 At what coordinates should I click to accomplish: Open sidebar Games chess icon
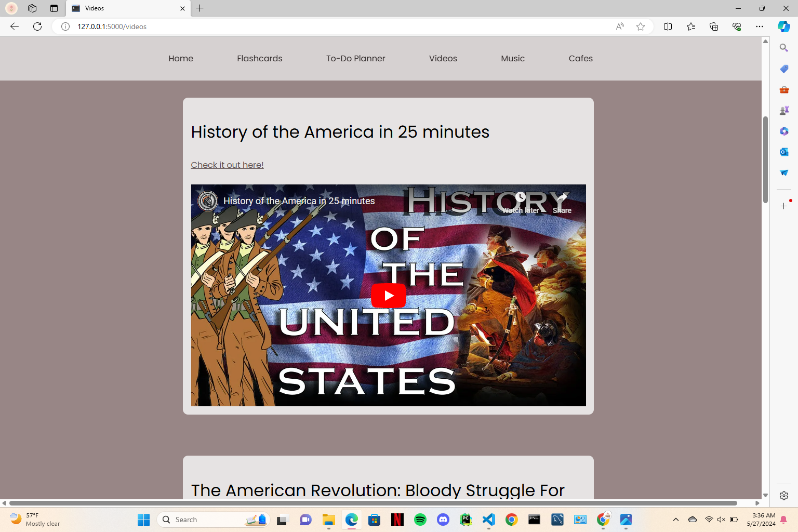pyautogui.click(x=784, y=110)
